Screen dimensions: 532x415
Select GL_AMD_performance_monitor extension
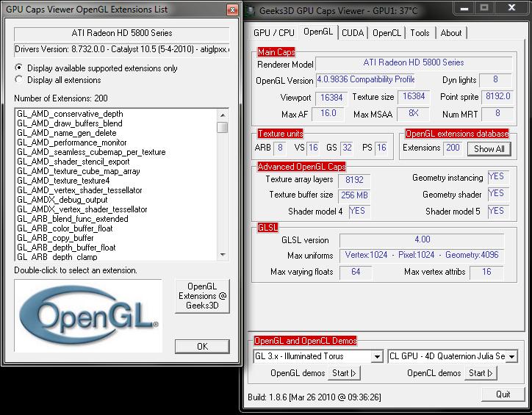click(x=72, y=142)
